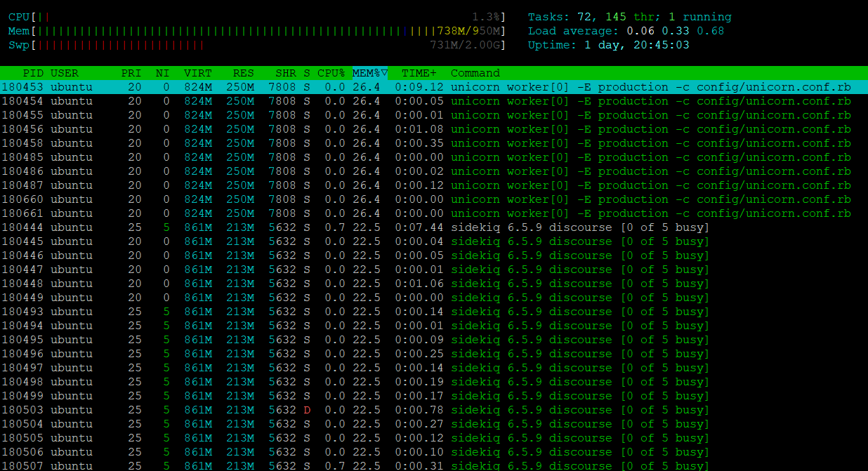Select process row with PID 180497
868x471 pixels.
pos(434,368)
